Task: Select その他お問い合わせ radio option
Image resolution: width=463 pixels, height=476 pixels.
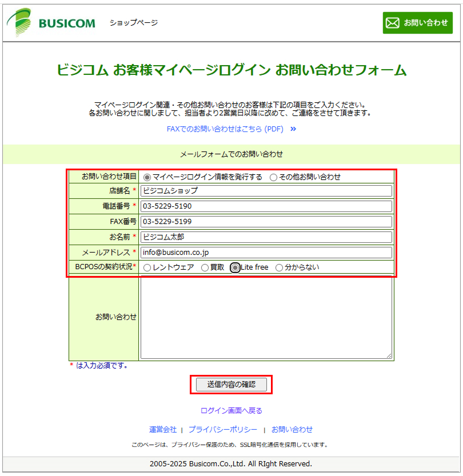Action: [x=274, y=177]
